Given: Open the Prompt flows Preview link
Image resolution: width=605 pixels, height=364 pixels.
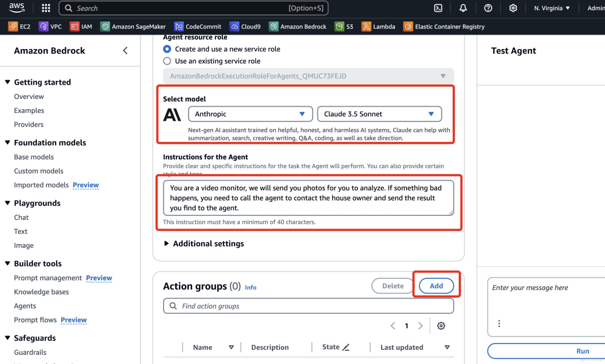Looking at the screenshot, I should point(74,320).
